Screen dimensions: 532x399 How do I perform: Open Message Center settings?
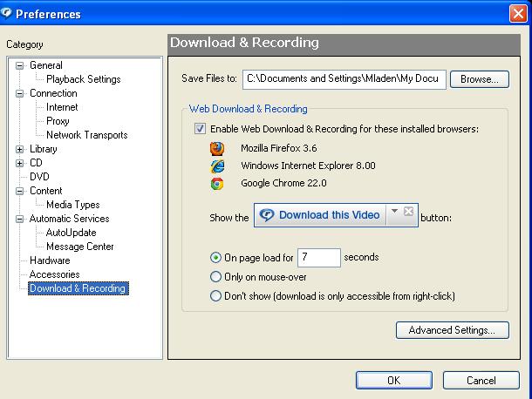tap(80, 247)
